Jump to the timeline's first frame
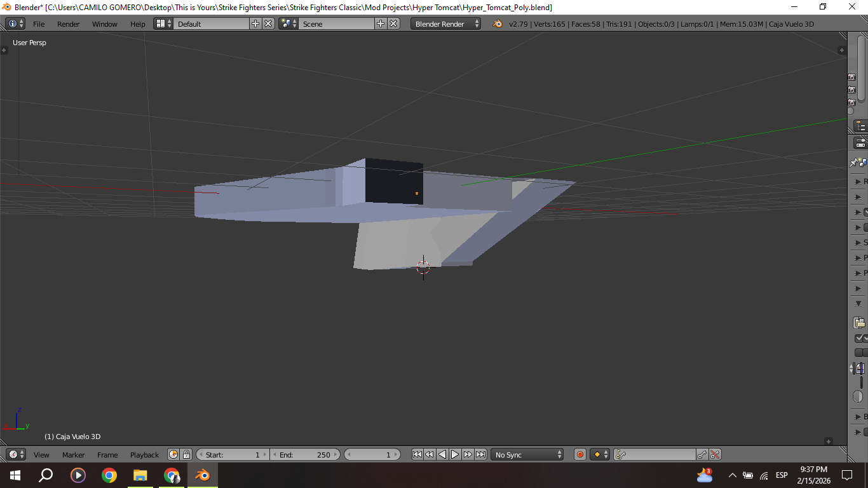This screenshot has height=488, width=868. click(417, 454)
